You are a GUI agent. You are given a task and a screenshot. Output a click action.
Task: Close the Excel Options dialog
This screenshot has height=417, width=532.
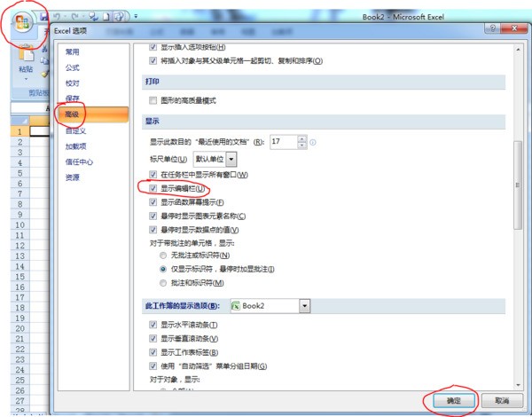click(x=514, y=28)
